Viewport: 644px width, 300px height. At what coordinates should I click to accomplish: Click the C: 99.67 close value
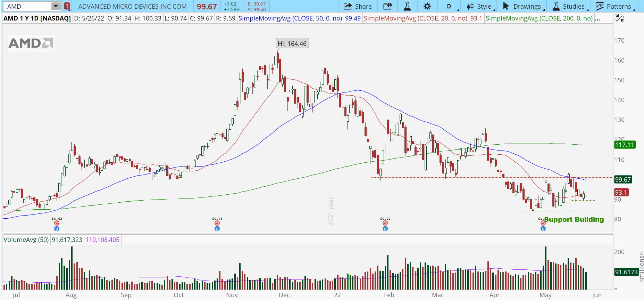pos(201,18)
